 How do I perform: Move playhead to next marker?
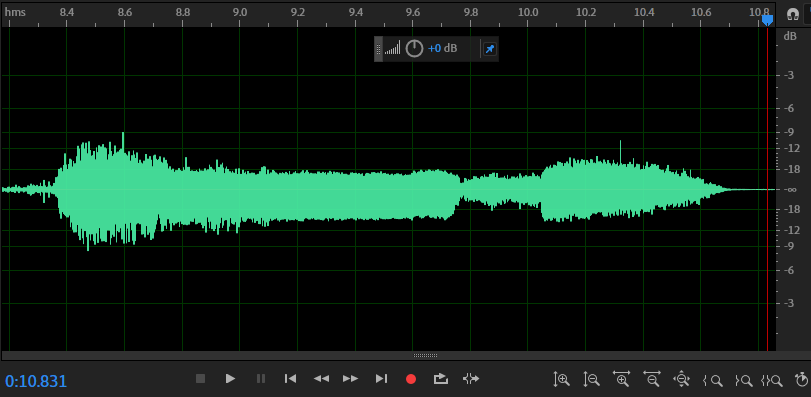pyautogui.click(x=381, y=379)
